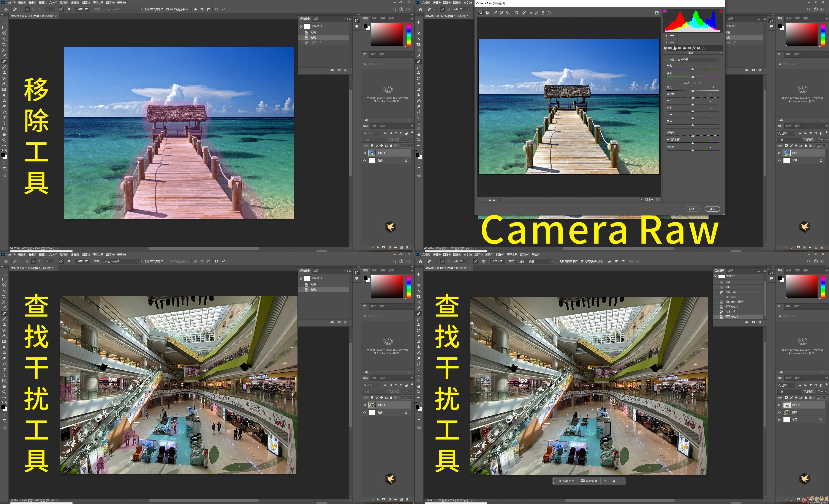
Task: Select the Radial Filter in Camera Raw
Action: point(549,13)
